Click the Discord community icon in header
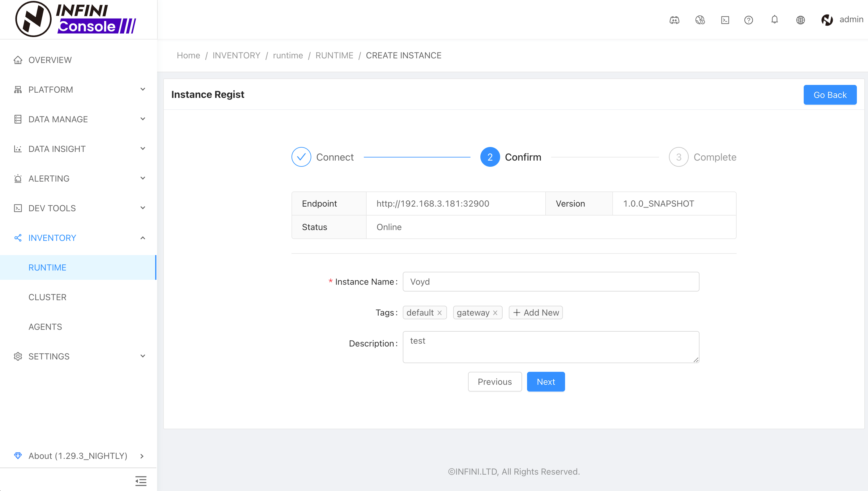This screenshot has width=868, height=491. click(x=674, y=20)
